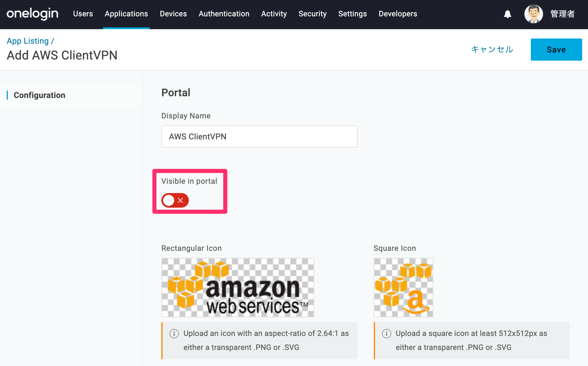This screenshot has width=588, height=366.
Task: Open the Security menu
Action: pos(313,14)
